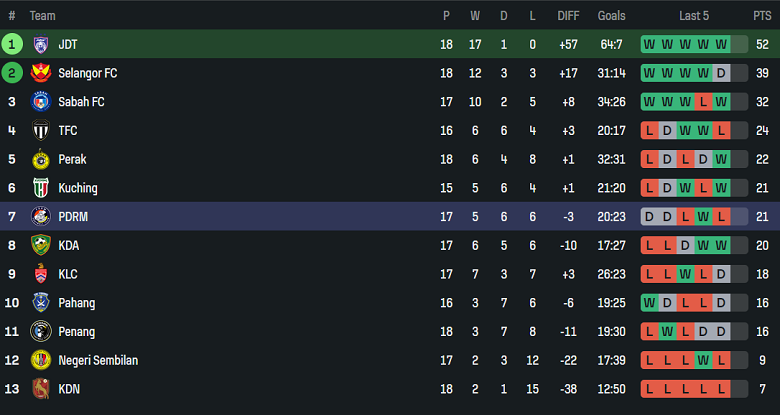Screen dimensions: 780x415
Task: Click the KLC club logo
Action: click(41, 274)
